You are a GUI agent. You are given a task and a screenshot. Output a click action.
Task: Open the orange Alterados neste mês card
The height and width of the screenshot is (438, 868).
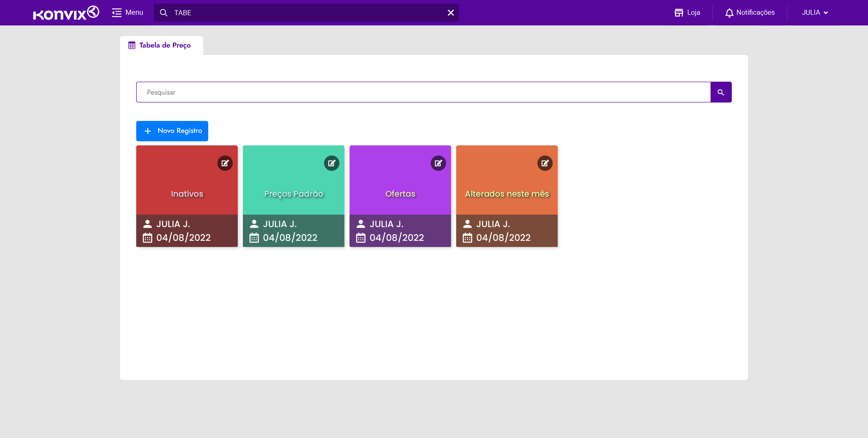pyautogui.click(x=506, y=193)
